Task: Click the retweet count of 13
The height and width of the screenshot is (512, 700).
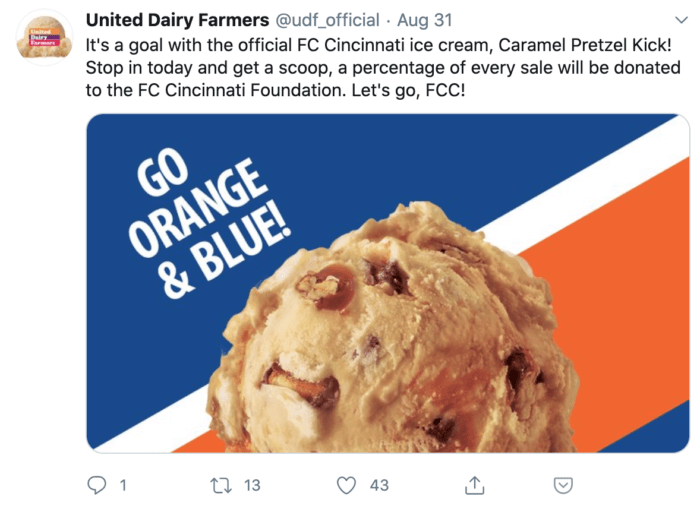Action: (x=252, y=485)
